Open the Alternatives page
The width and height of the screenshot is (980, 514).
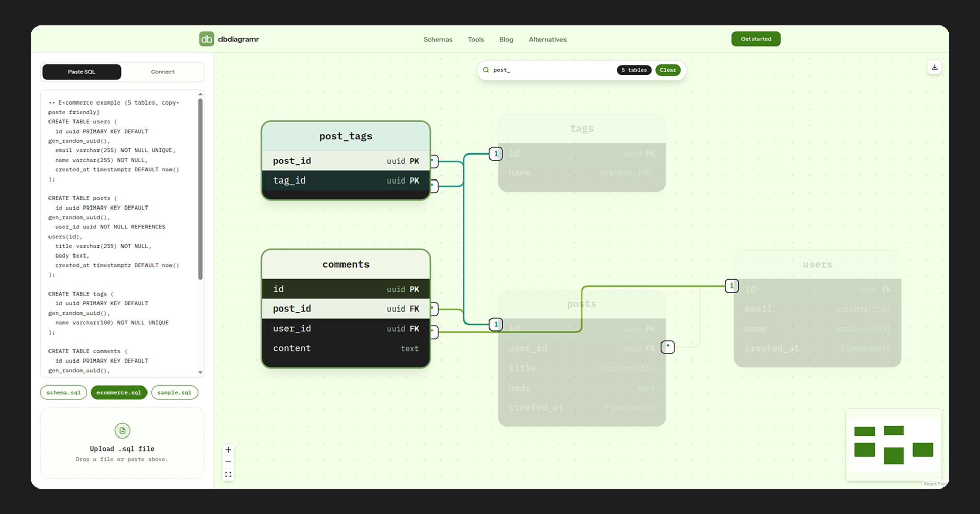point(547,39)
